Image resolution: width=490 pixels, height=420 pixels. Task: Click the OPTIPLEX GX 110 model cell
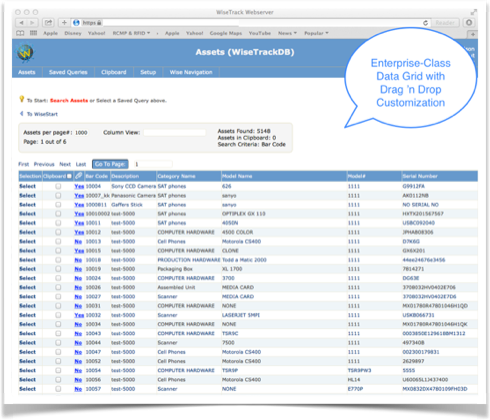pos(244,214)
